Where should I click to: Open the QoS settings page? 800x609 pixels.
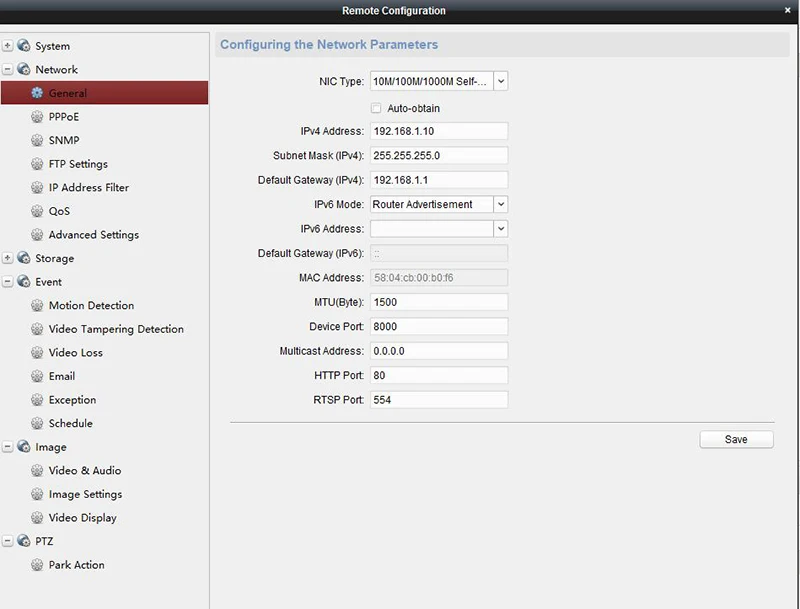(x=59, y=211)
